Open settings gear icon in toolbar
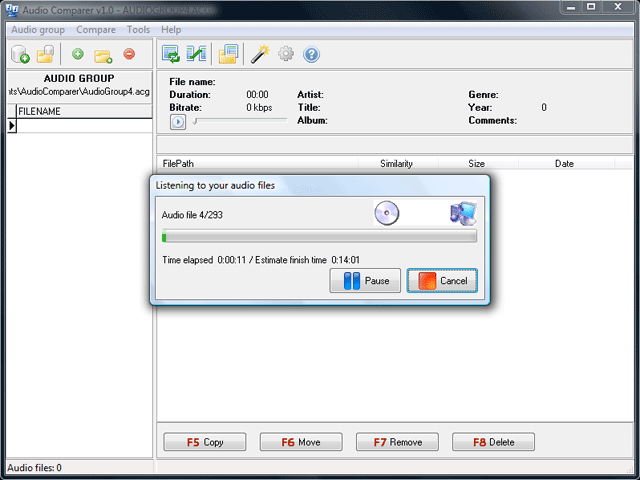The width and height of the screenshot is (640, 480). (286, 53)
